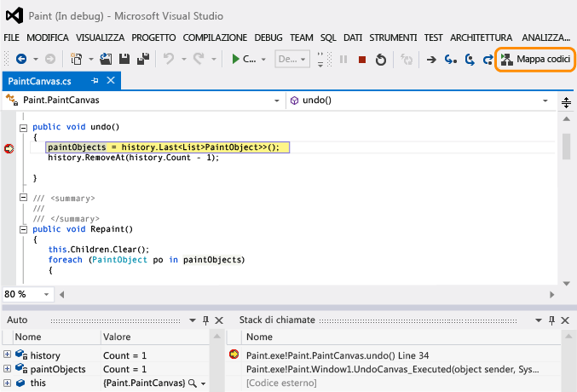Viewport: 577px width, 392px height.
Task: Open the visualizer magnifier for 'this' value
Action: pyautogui.click(x=192, y=383)
